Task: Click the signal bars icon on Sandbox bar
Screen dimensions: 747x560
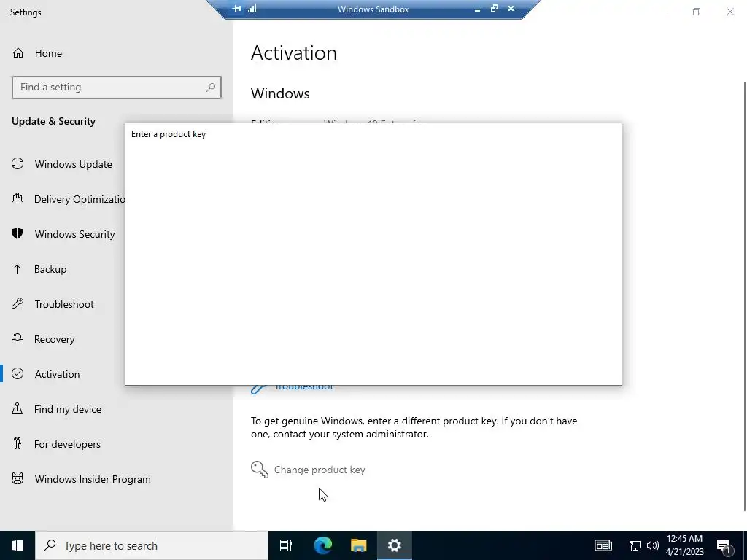Action: [252, 9]
